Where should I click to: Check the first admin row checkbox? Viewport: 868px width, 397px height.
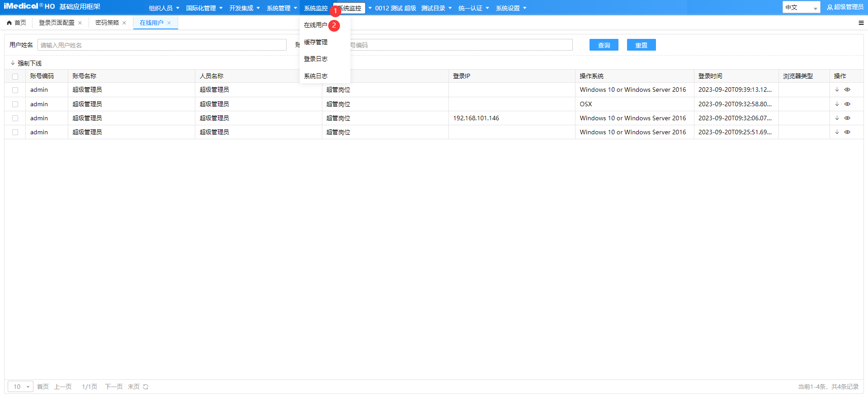[15, 90]
